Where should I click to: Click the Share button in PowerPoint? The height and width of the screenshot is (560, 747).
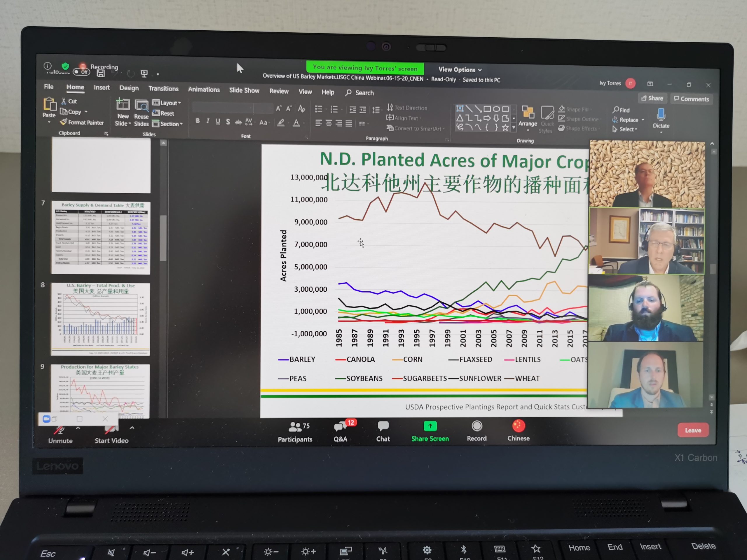pos(652,98)
